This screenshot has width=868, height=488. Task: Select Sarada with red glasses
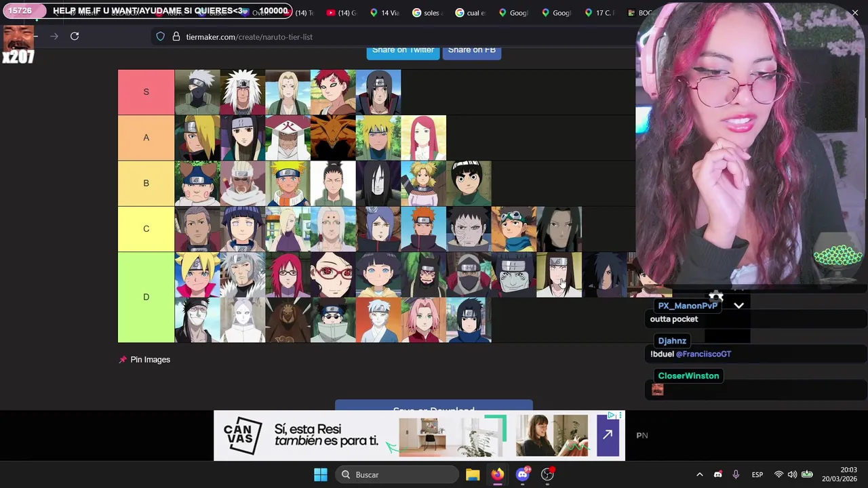333,274
